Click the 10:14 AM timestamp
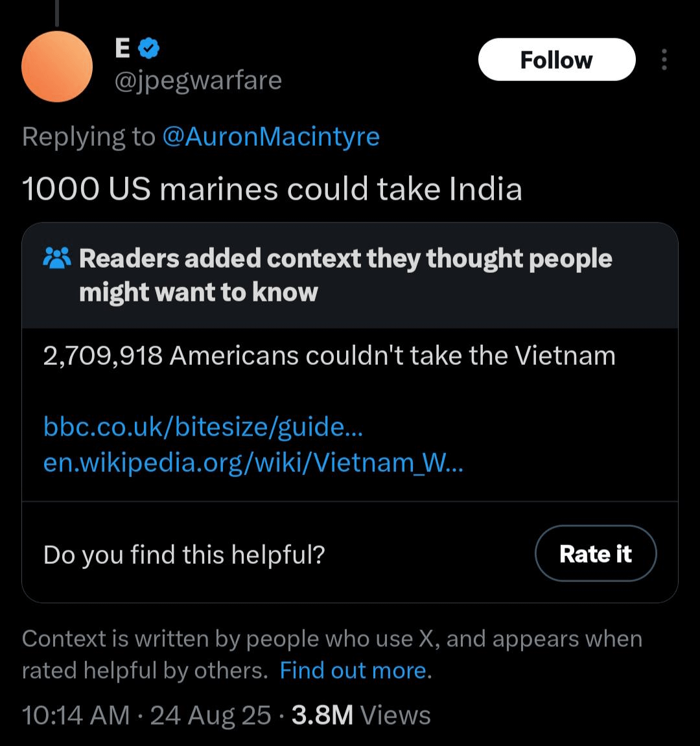700x746 pixels. tap(76, 715)
